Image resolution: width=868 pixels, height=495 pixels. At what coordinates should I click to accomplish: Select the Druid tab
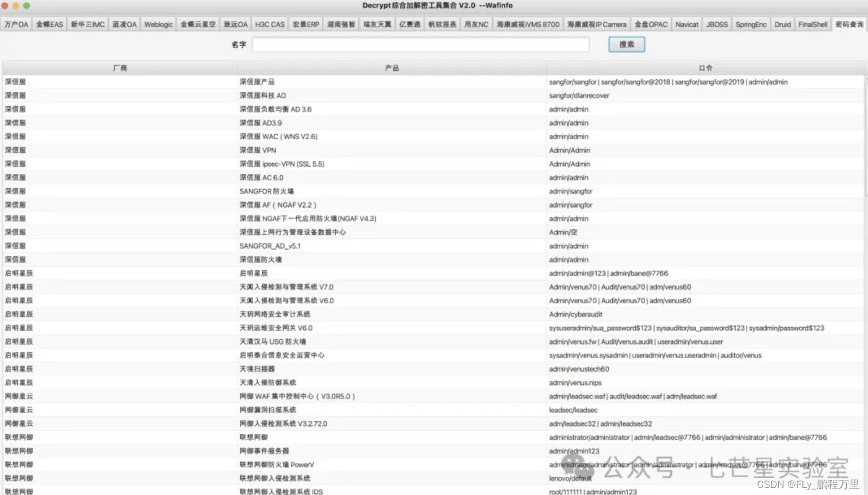click(x=782, y=24)
